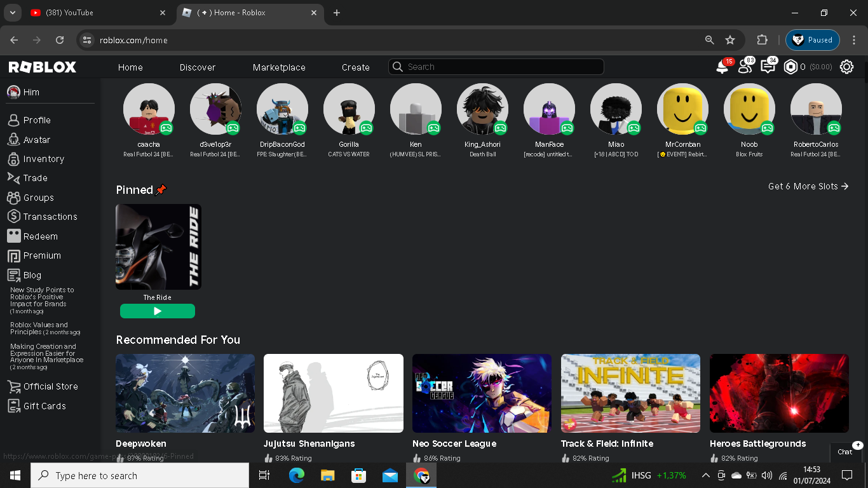The width and height of the screenshot is (868, 488).
Task: Open the Roblox settings gear
Action: pyautogui.click(x=846, y=67)
